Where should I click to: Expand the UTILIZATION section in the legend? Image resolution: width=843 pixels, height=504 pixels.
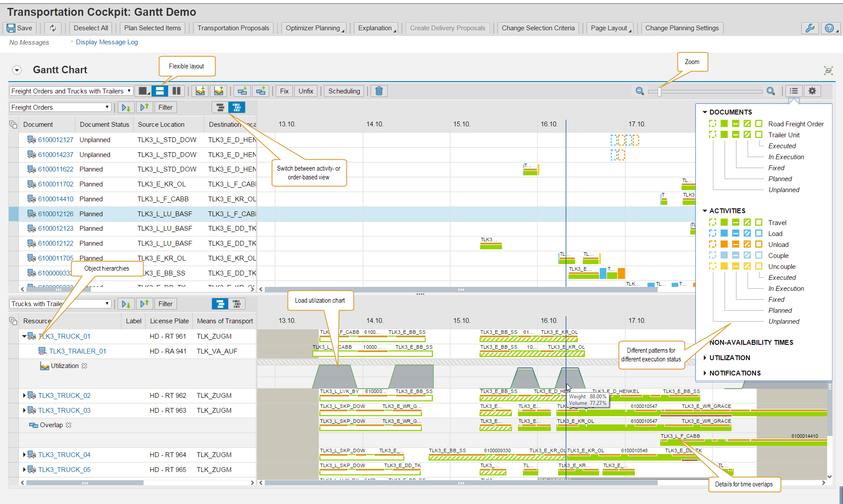[x=705, y=357]
